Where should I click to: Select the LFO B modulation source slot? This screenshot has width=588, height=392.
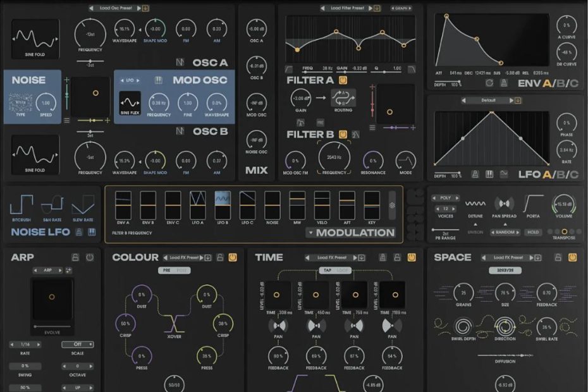click(x=223, y=205)
